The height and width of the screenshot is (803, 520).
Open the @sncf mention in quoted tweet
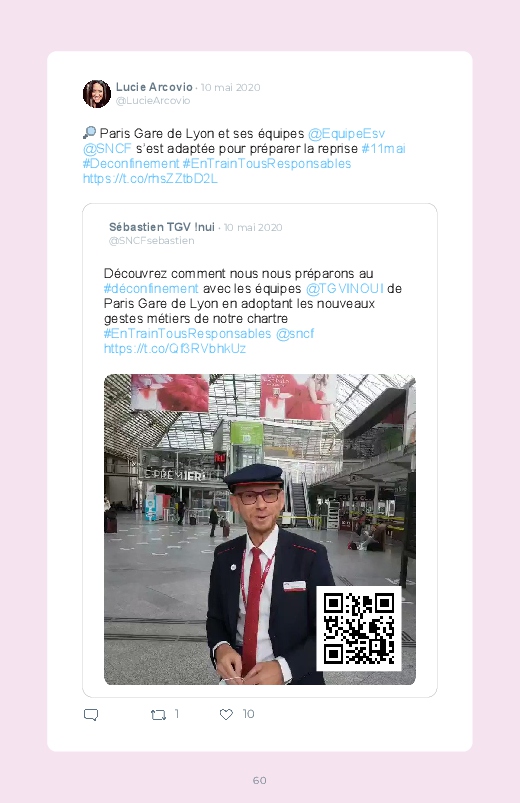295,333
